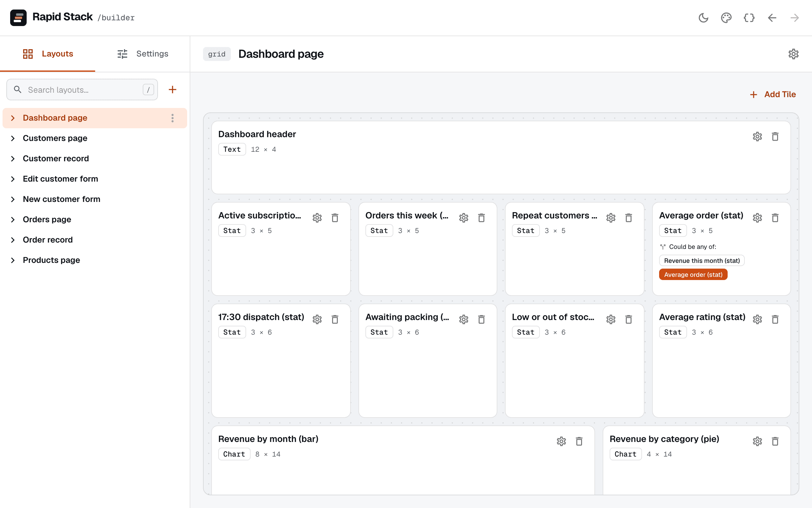Expand the Customers page layout
The height and width of the screenshot is (508, 812).
[13, 138]
